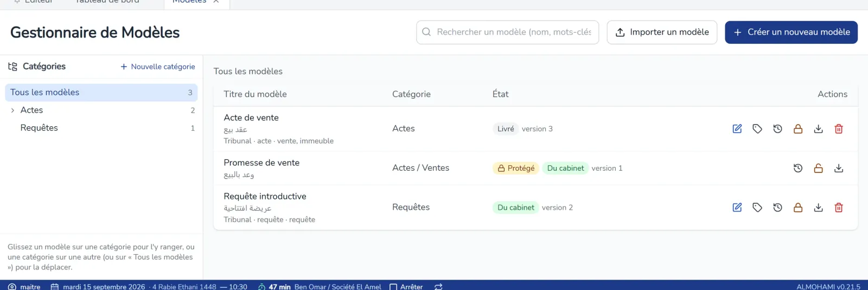
Task: Open the Acte de vente title
Action: coord(251,118)
